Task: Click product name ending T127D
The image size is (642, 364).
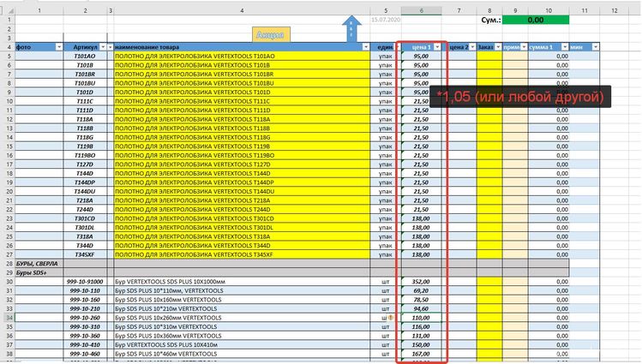Action: point(242,164)
